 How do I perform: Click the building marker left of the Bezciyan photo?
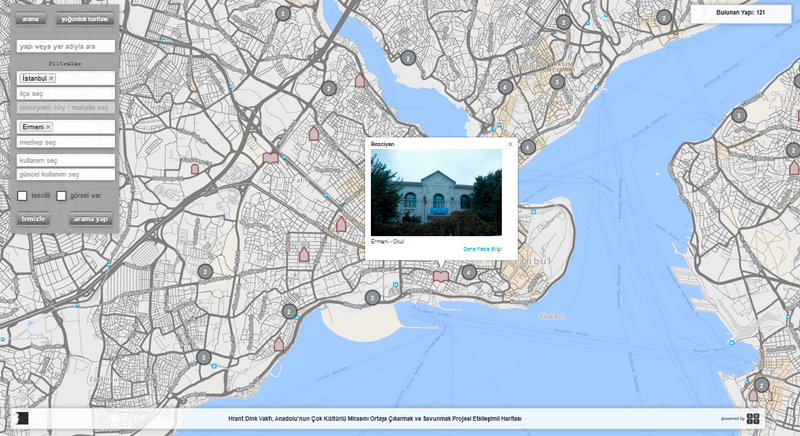[341, 224]
